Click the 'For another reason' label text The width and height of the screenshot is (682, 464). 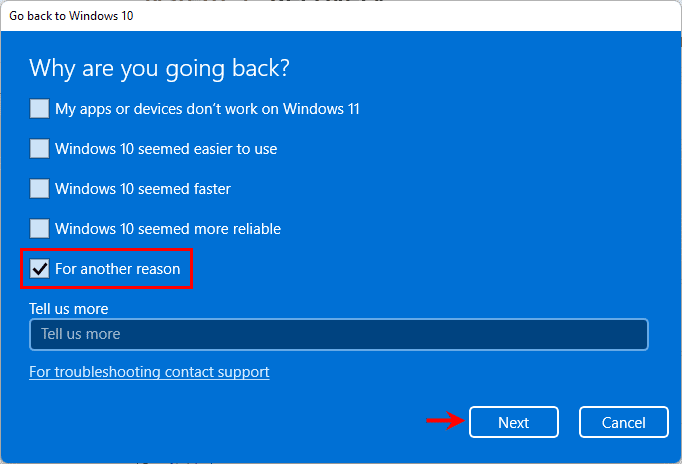click(118, 269)
